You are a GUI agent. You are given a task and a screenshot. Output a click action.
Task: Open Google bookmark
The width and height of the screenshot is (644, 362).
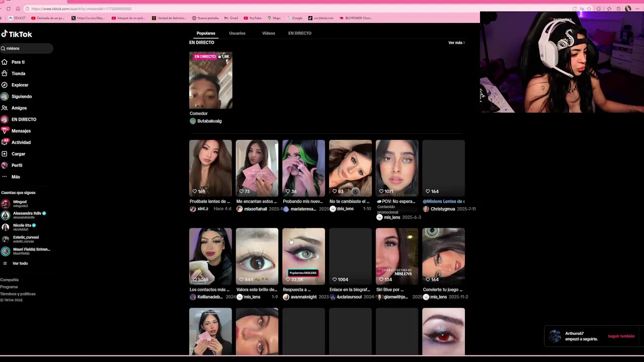[x=295, y=18]
